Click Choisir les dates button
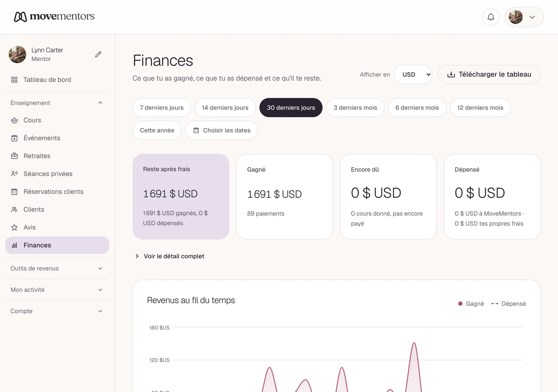The width and height of the screenshot is (558, 392). [x=221, y=130]
